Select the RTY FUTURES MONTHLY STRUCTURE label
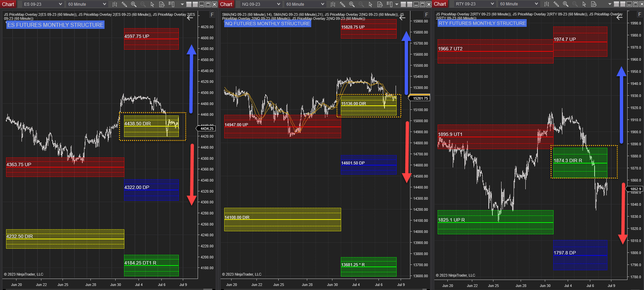The width and height of the screenshot is (644, 290). click(482, 23)
